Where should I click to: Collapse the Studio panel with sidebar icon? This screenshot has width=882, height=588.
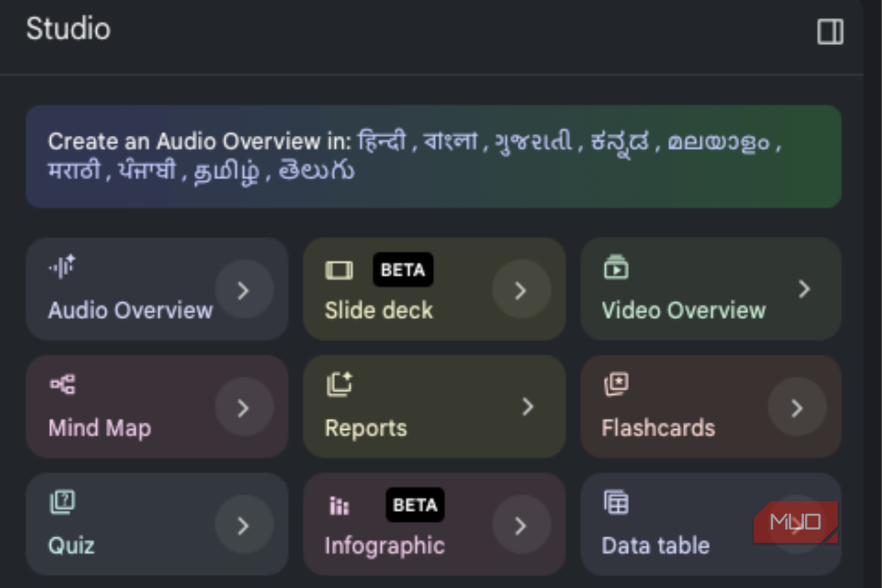point(830,31)
